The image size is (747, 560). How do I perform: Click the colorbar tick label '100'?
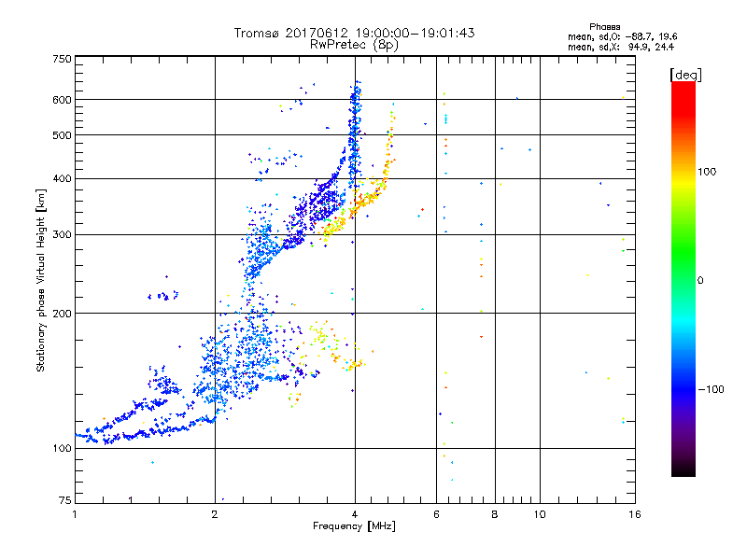[x=707, y=172]
